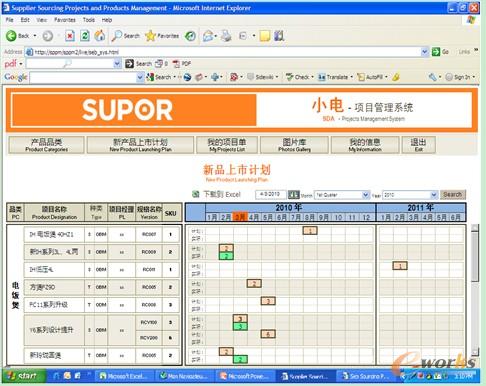Expand the address bar URL dropdown

(x=425, y=52)
